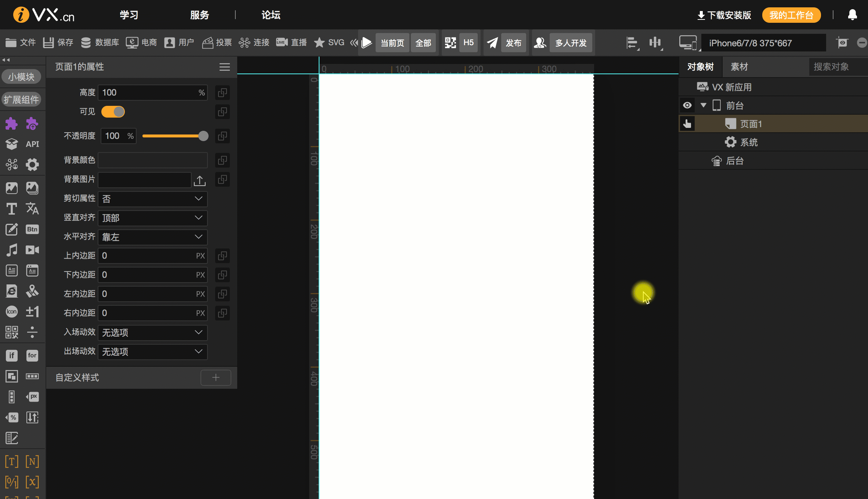The width and height of the screenshot is (868, 499).
Task: Toggle the hand icon beside 页面1
Action: coord(687,124)
